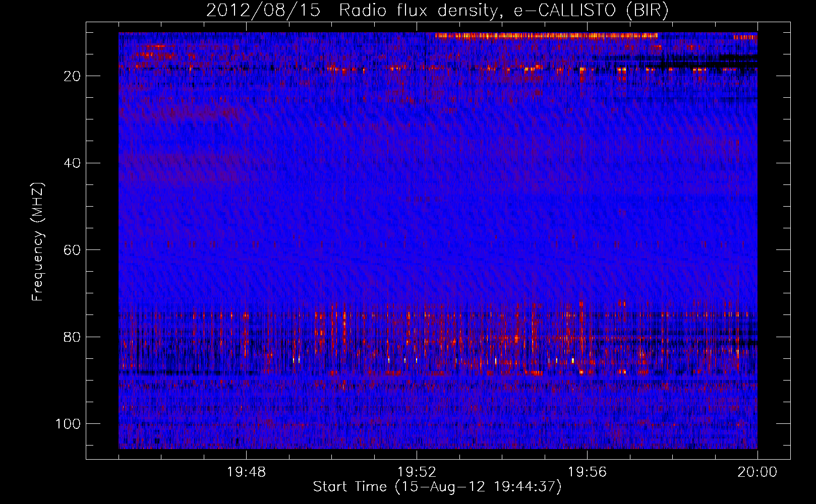Screen dimensions: 816x504
Task: Click the 40 frequency tick label
Action: click(x=73, y=163)
